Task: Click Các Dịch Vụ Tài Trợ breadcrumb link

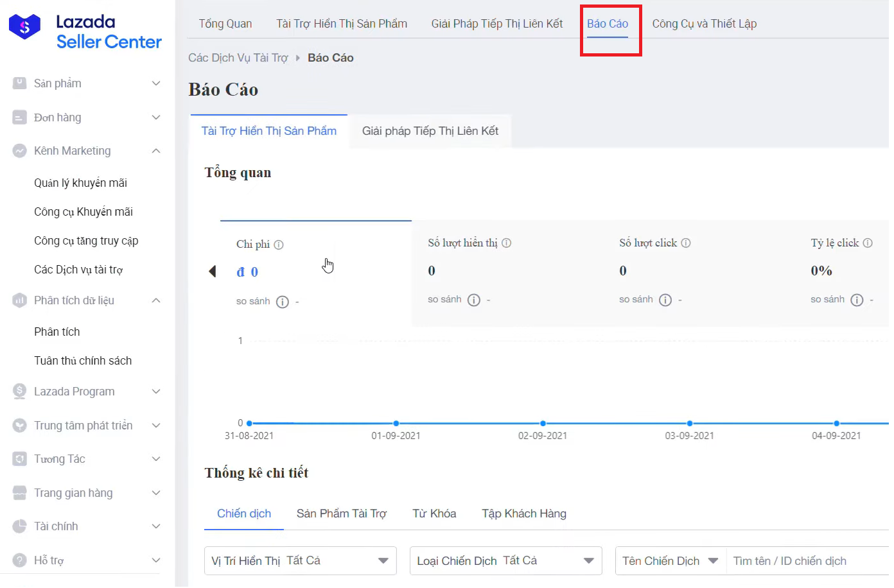Action: 238,58
